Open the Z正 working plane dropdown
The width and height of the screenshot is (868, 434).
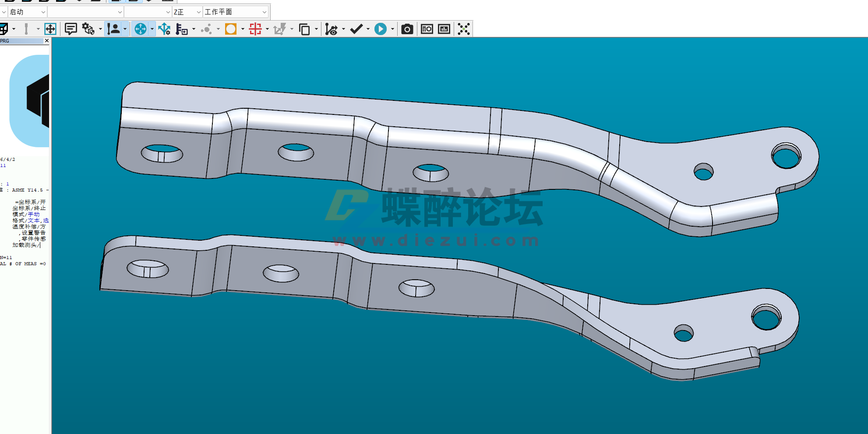pyautogui.click(x=186, y=12)
